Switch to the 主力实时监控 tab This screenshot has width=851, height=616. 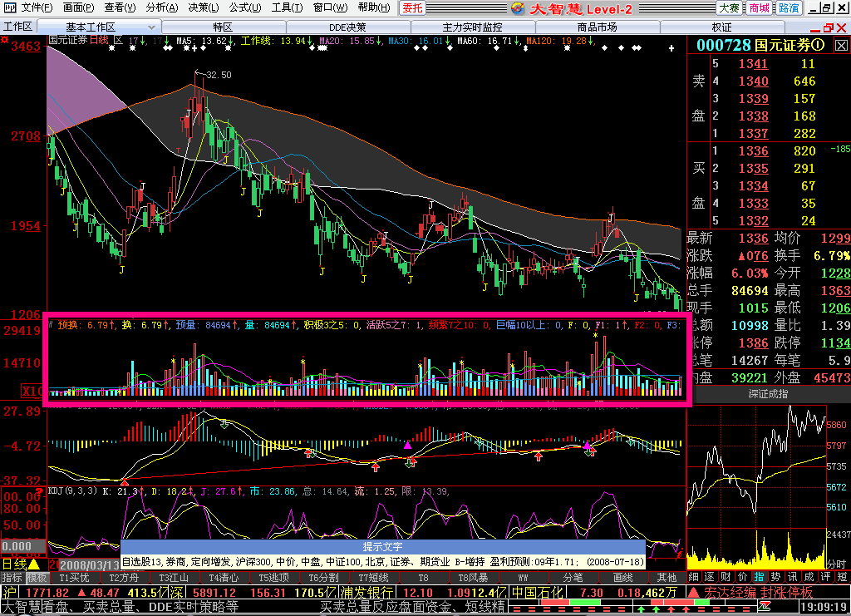coord(473,27)
